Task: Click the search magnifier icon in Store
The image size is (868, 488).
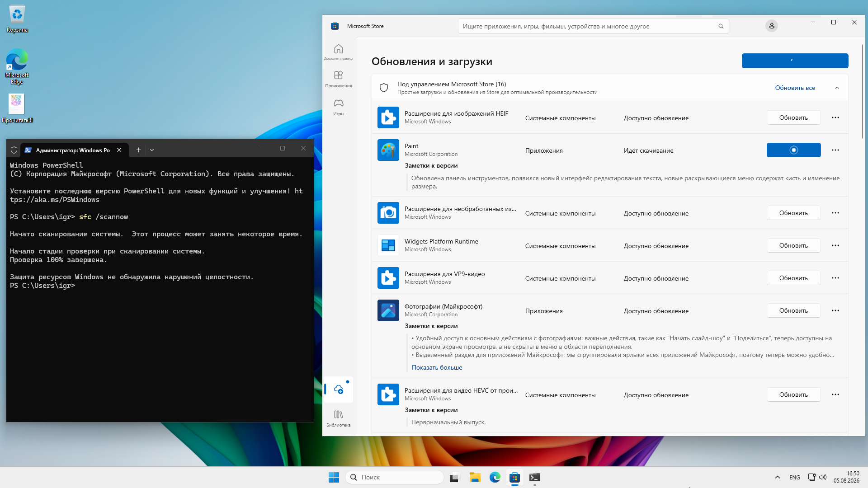Action: 721,26
